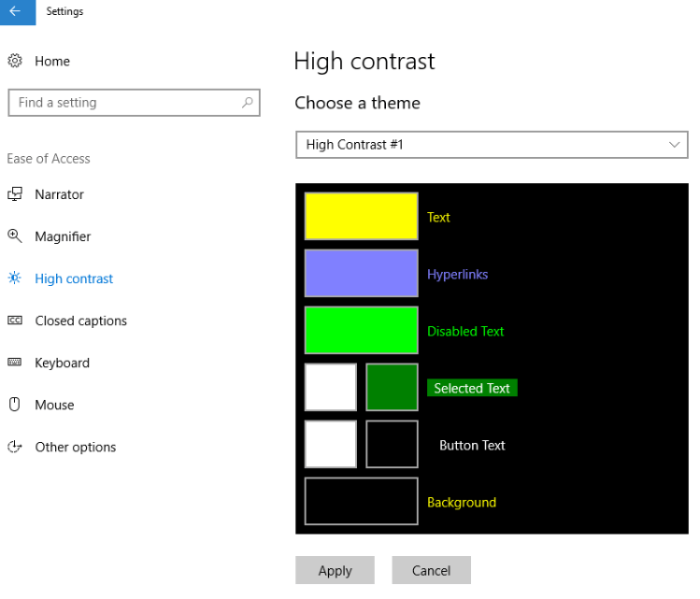Click the Keyboard icon in sidebar
700x599 pixels.
pos(15,362)
